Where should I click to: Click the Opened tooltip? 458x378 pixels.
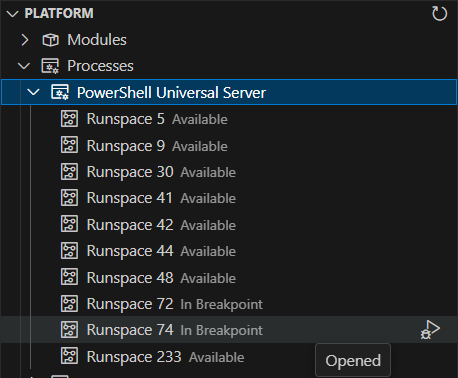click(x=353, y=361)
